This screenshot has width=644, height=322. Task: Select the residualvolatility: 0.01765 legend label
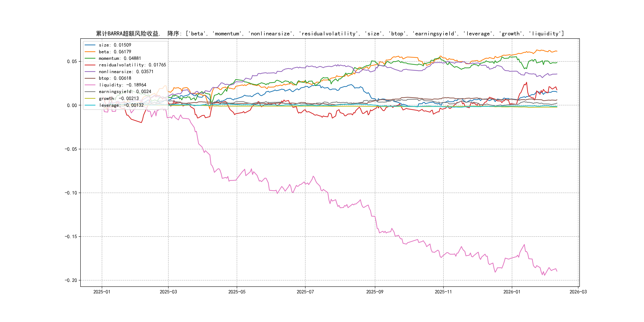tap(132, 65)
